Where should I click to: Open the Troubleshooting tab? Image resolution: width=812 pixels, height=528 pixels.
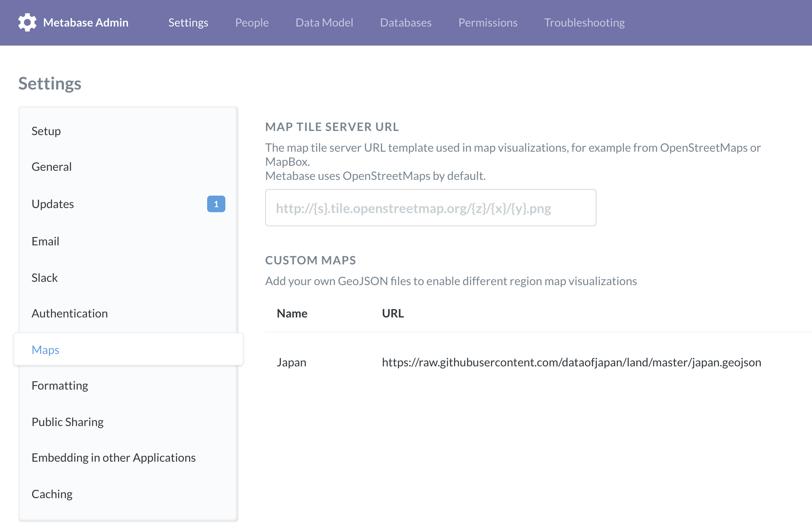pos(584,22)
